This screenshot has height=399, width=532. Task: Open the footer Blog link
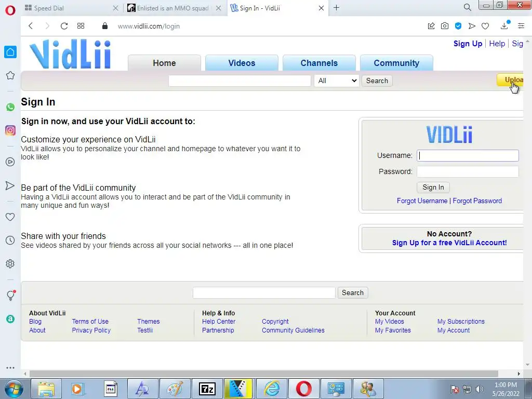tap(35, 321)
